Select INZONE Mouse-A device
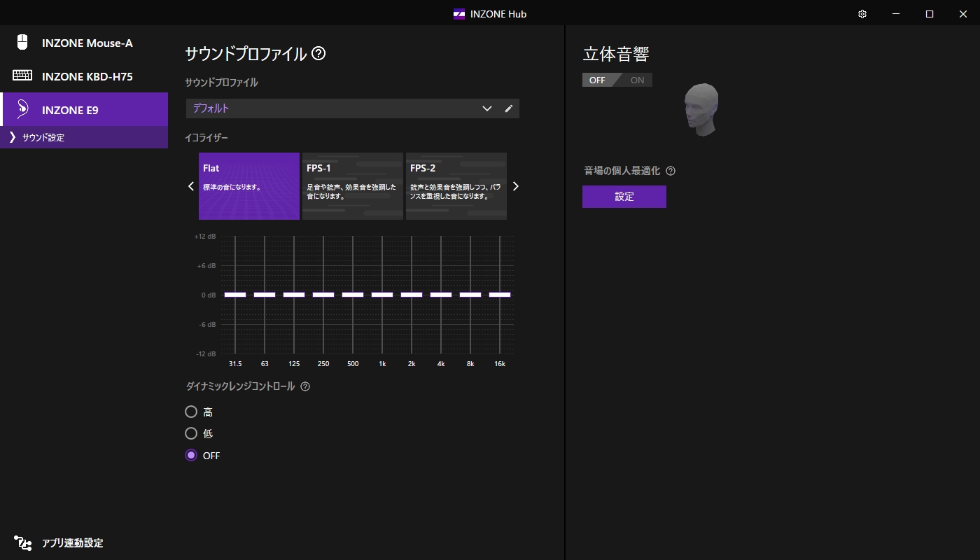Image resolution: width=980 pixels, height=560 pixels. [x=84, y=43]
